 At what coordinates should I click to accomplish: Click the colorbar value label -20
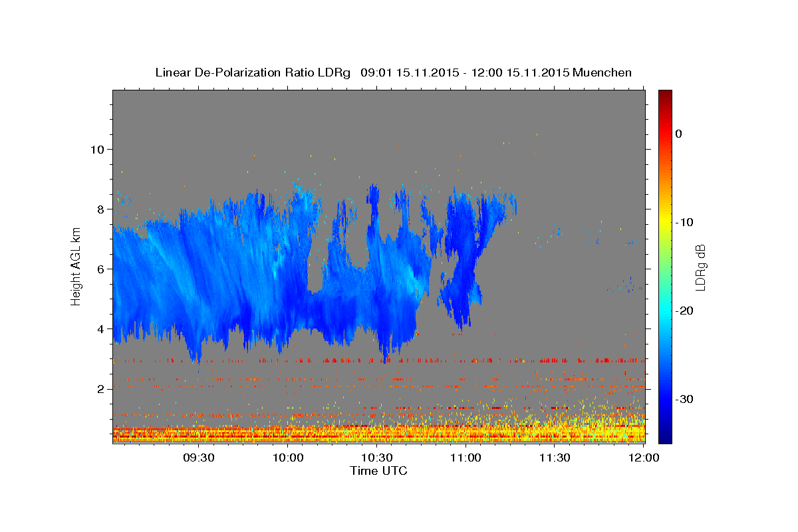684,311
